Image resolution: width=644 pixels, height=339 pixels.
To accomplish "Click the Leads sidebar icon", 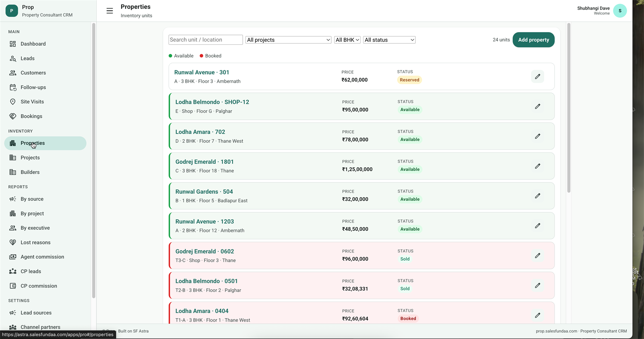I will (x=13, y=58).
